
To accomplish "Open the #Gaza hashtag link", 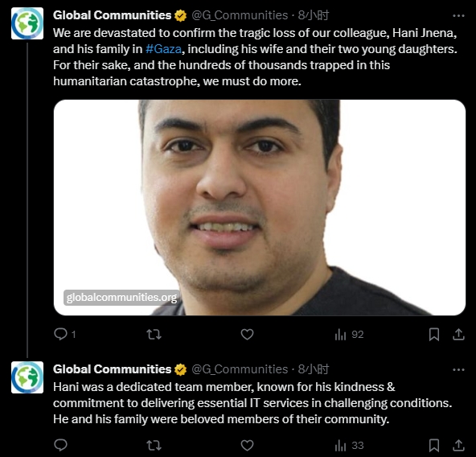I will click(164, 49).
